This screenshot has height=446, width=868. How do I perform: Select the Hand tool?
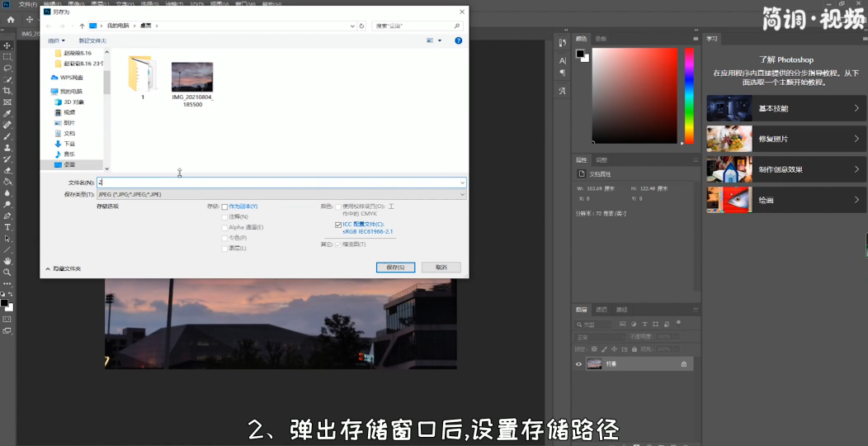coord(7,261)
